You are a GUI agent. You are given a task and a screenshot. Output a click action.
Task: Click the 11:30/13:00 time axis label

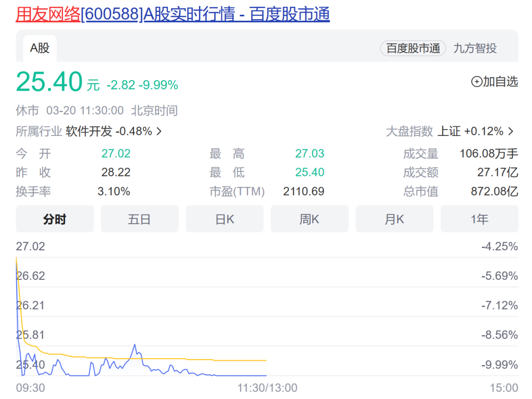pyautogui.click(x=267, y=388)
